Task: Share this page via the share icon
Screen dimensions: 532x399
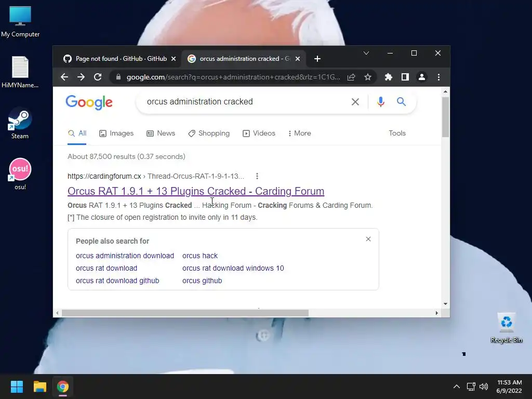Action: (x=351, y=77)
